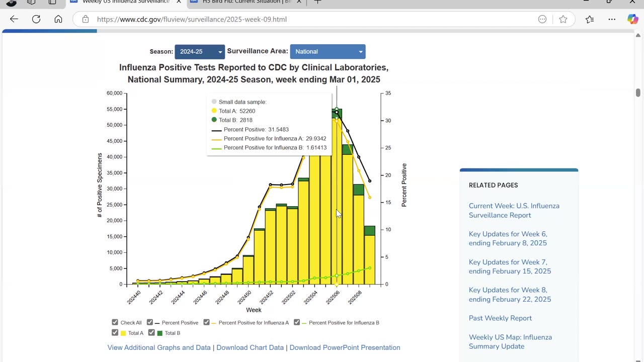This screenshot has width=644, height=362.
Task: Open the browser profile avatar
Action: pyautogui.click(x=11, y=2)
